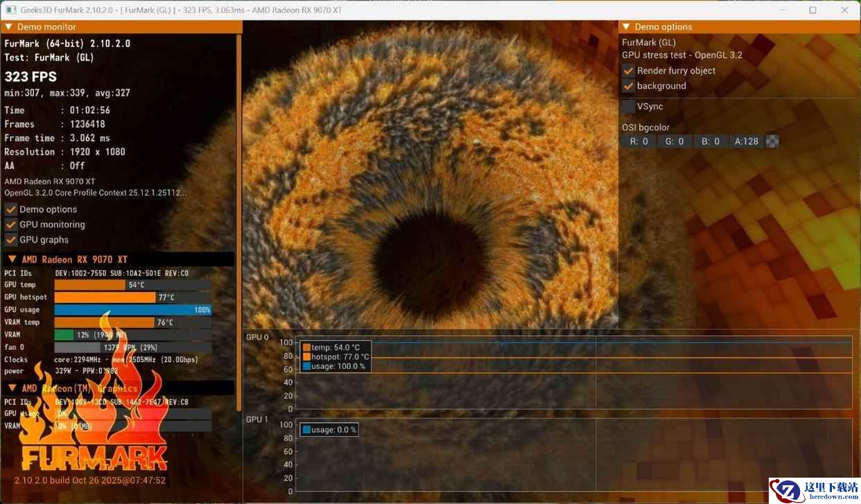
Task: Collapse the Demo options panel header
Action: click(626, 27)
